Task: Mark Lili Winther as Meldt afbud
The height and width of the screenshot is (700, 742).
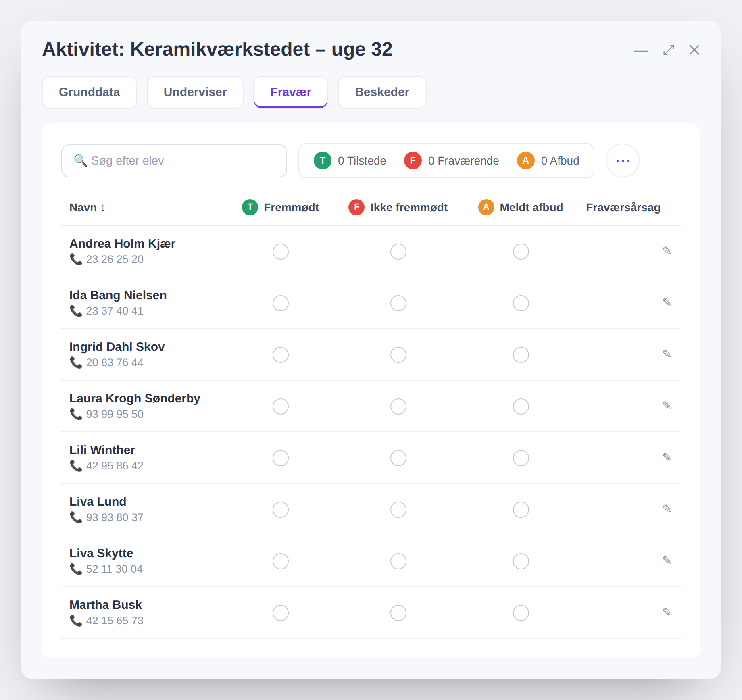Action: pyautogui.click(x=521, y=458)
